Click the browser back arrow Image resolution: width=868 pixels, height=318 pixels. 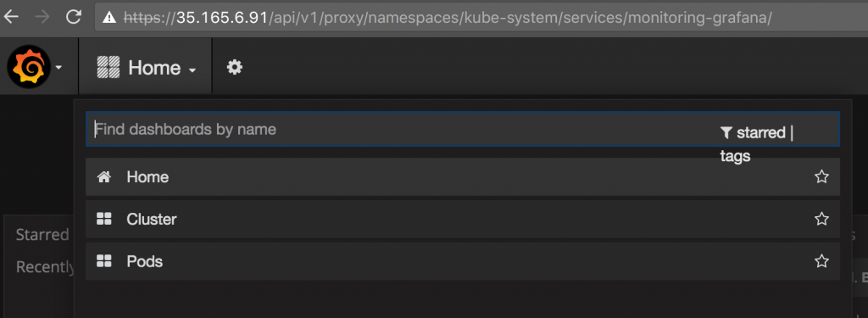(x=11, y=17)
